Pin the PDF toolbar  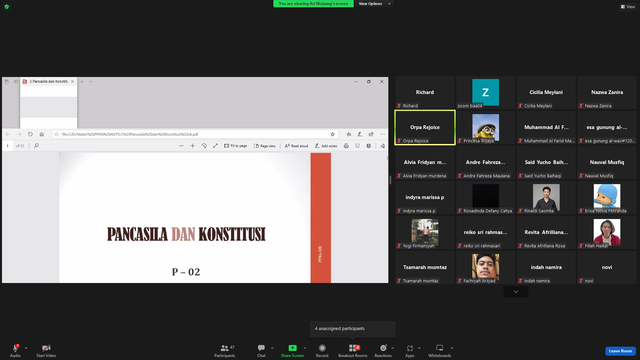pyautogui.click(x=382, y=146)
